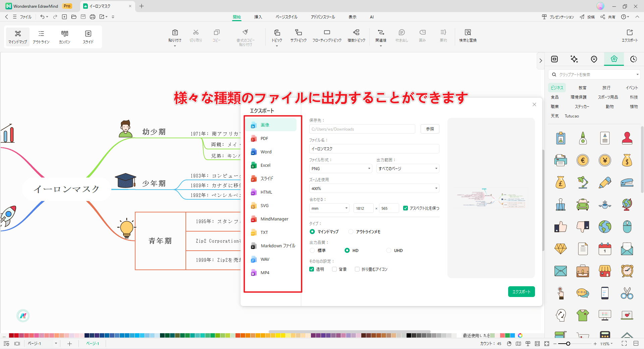This screenshot has width=644, height=349.
Task: Select Word export format
Action: point(271,152)
